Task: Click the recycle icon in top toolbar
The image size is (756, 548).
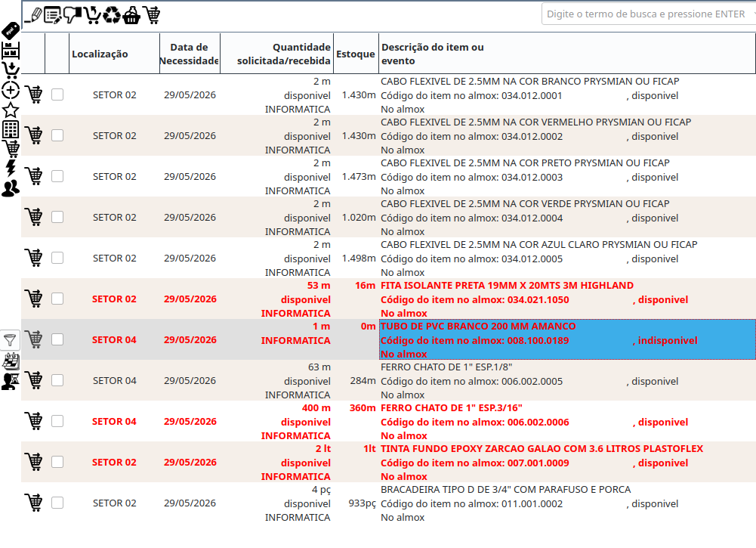Action: coord(112,14)
